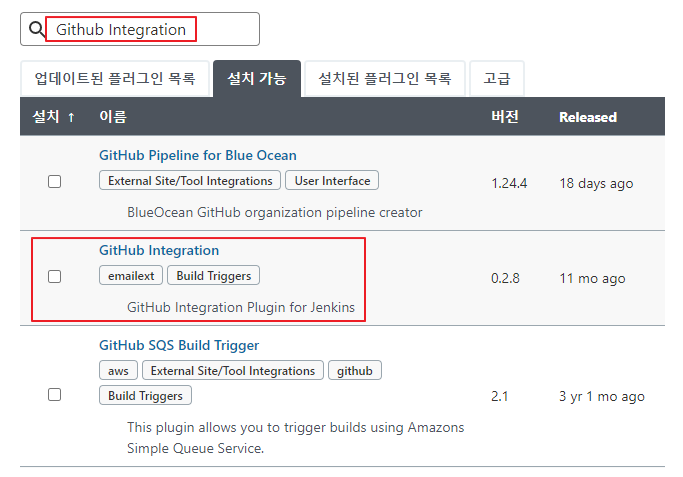The width and height of the screenshot is (683, 477).
Task: Switch to 업데이트된 플러그인 목록 tab
Action: 115,78
